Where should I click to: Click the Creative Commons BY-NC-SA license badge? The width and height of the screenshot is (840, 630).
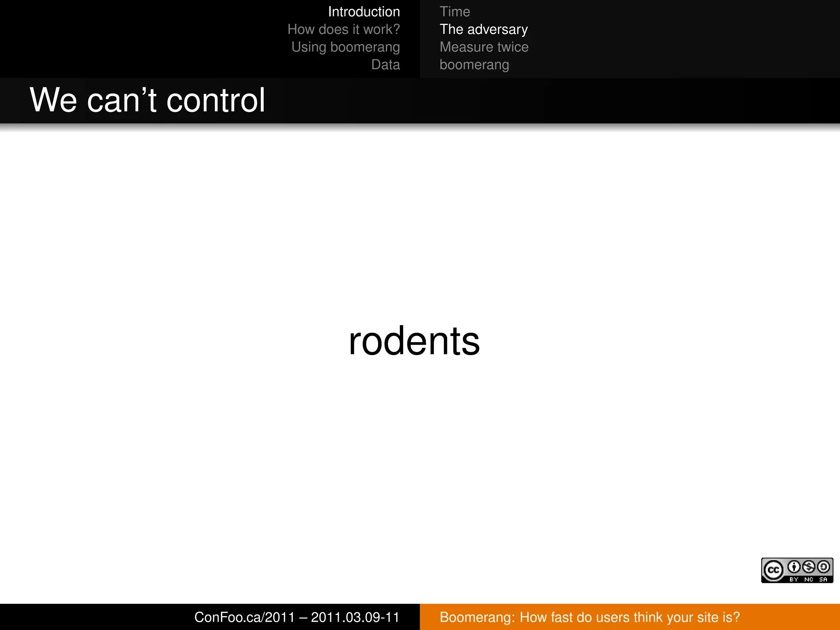[797, 570]
